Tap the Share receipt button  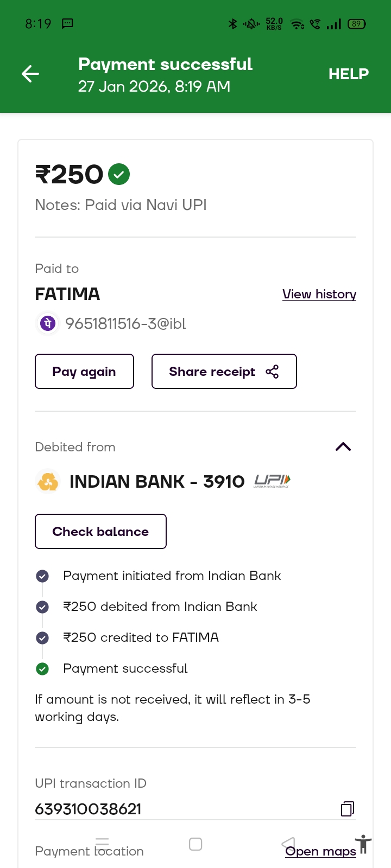224,372
